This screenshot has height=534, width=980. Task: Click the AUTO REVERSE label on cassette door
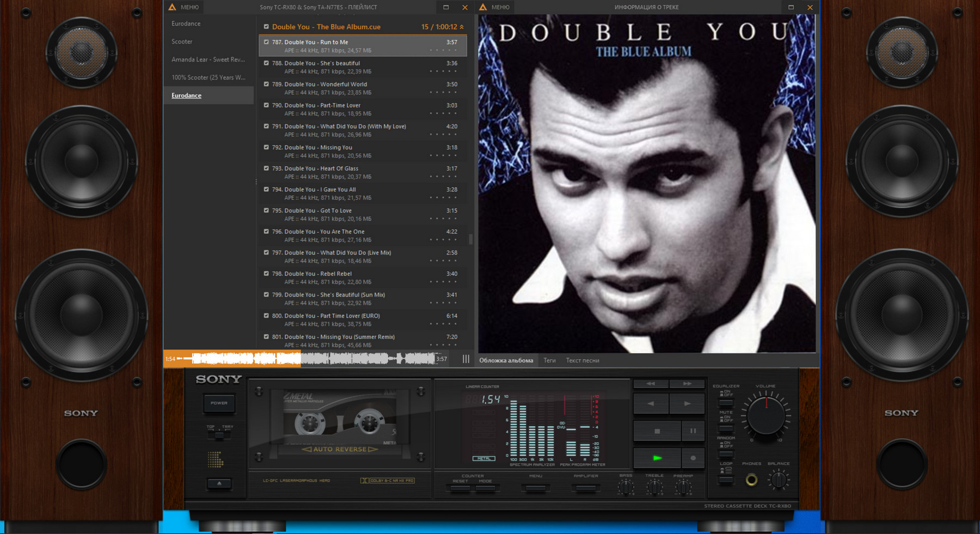point(340,450)
